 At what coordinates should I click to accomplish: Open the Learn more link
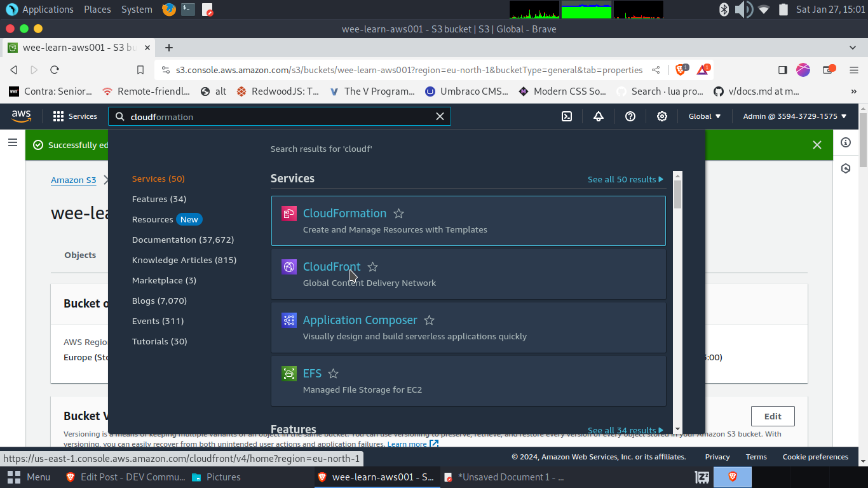413,444
